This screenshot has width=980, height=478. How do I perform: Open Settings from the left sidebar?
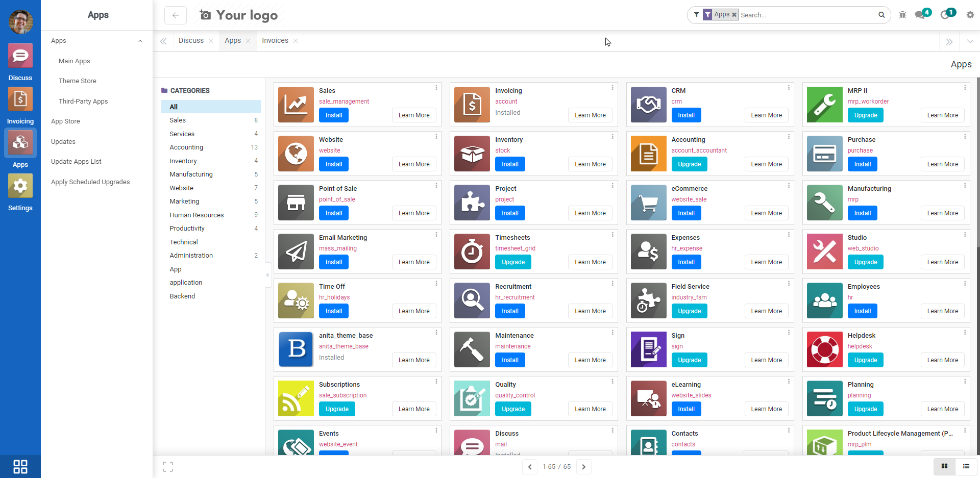pos(20,192)
